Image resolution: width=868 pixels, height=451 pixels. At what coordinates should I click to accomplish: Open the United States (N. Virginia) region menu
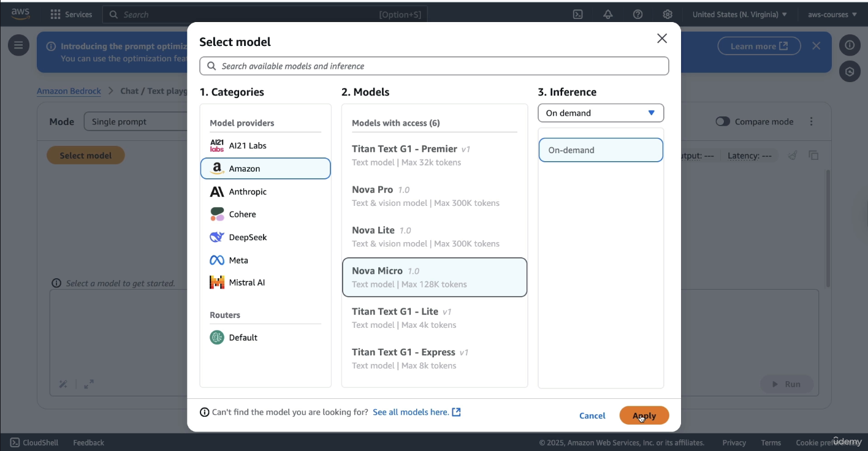click(x=739, y=14)
